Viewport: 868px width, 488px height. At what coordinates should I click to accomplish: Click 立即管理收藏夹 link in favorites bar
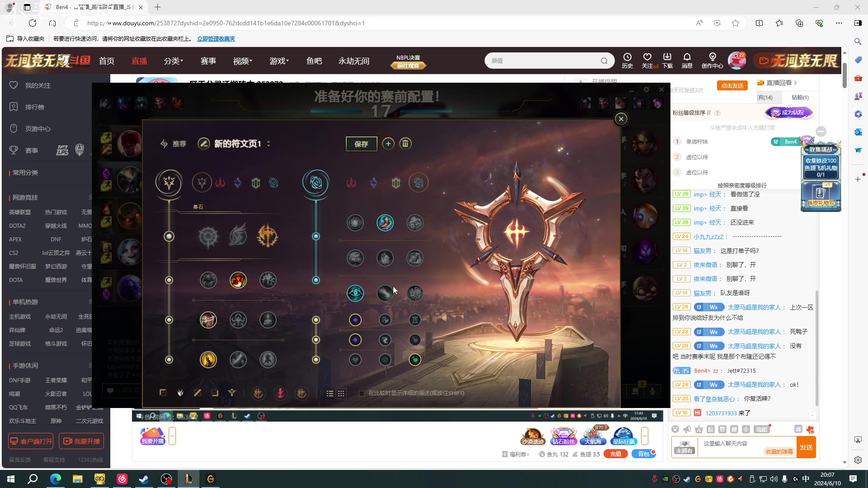click(x=216, y=39)
